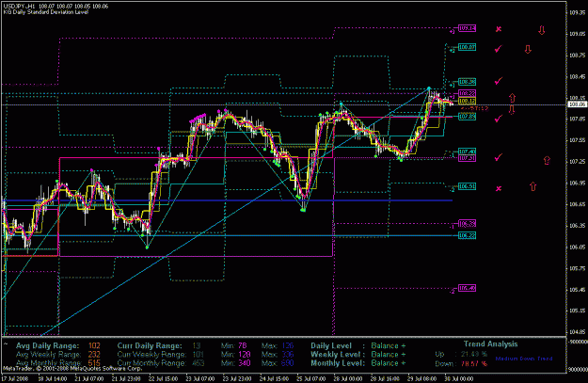
Task: Click the Weekly Level Balance + reading
Action: tap(389, 355)
